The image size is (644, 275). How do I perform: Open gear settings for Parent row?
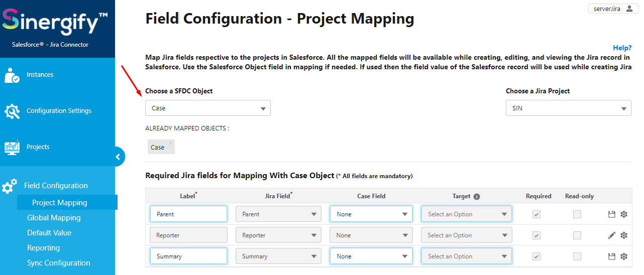[x=624, y=214]
